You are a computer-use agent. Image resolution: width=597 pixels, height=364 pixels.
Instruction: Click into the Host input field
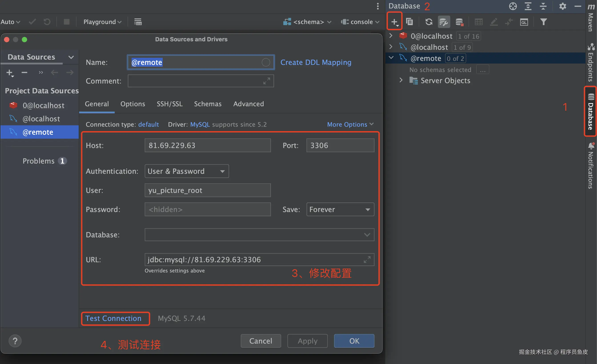point(207,145)
